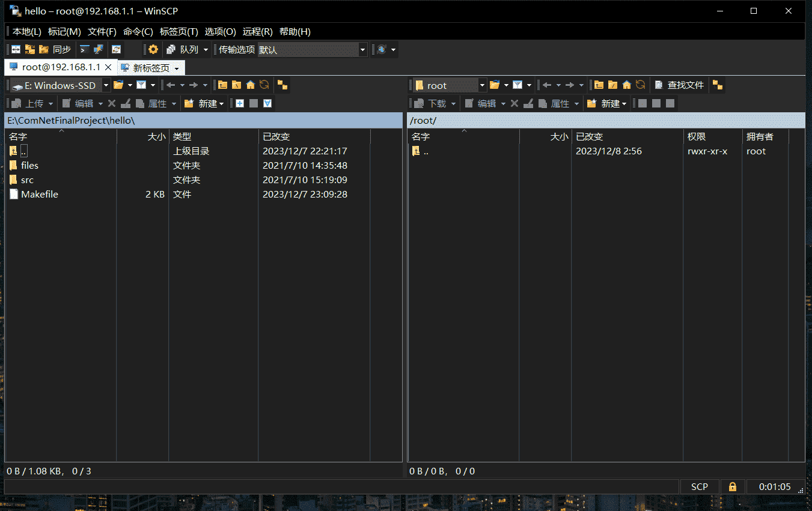The image size is (812, 511).
Task: Open the 选项(O) menu
Action: pos(221,32)
